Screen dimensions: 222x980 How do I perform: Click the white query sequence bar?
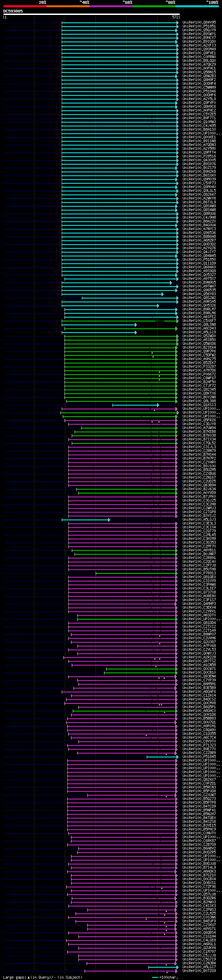click(x=92, y=15)
